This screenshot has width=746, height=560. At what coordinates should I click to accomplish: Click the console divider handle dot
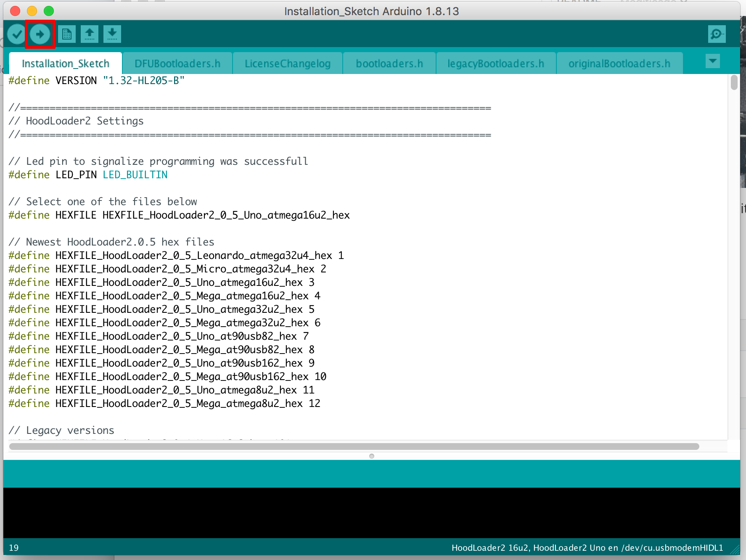(372, 456)
